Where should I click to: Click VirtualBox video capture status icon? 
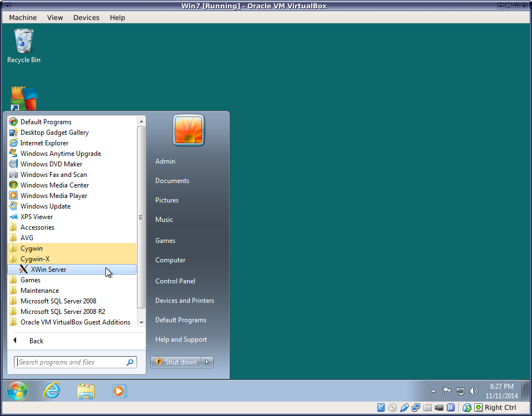coord(439,408)
